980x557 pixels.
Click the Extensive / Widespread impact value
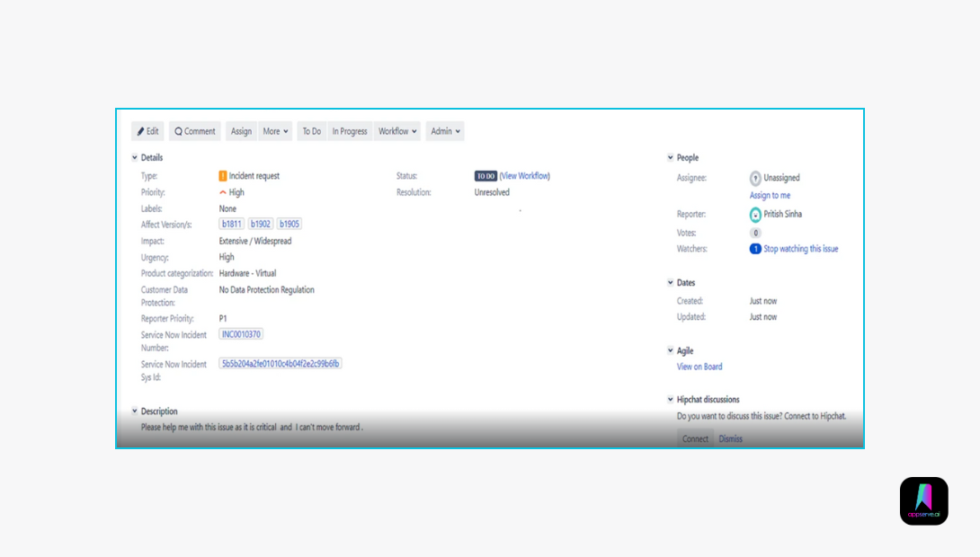[255, 241]
